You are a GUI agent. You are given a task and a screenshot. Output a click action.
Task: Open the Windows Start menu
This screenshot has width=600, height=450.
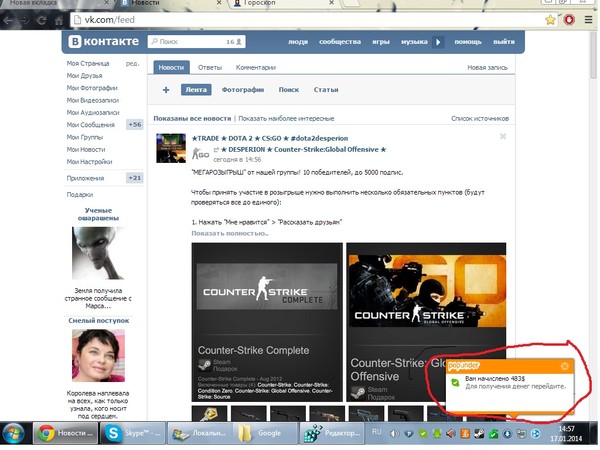14,434
